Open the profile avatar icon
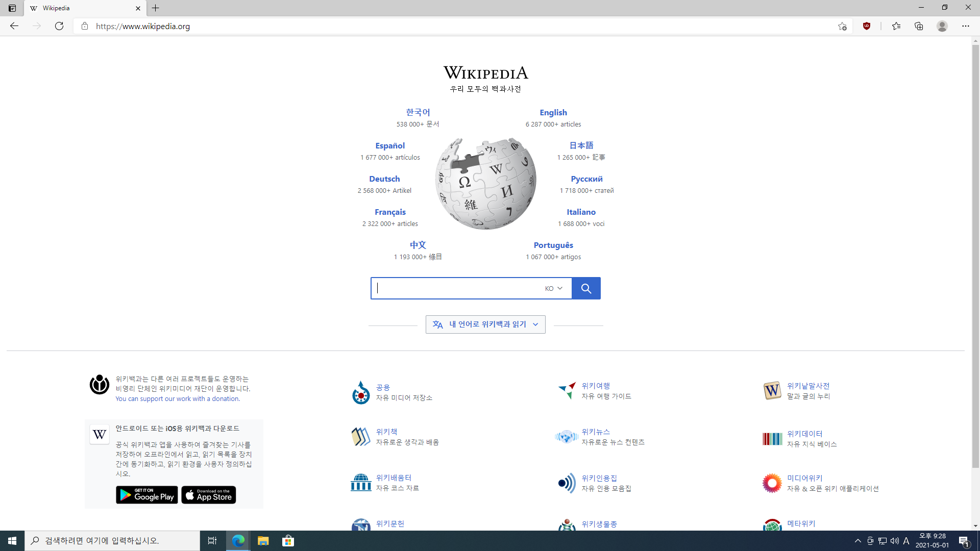Screen dimensions: 980x551 click(942, 26)
